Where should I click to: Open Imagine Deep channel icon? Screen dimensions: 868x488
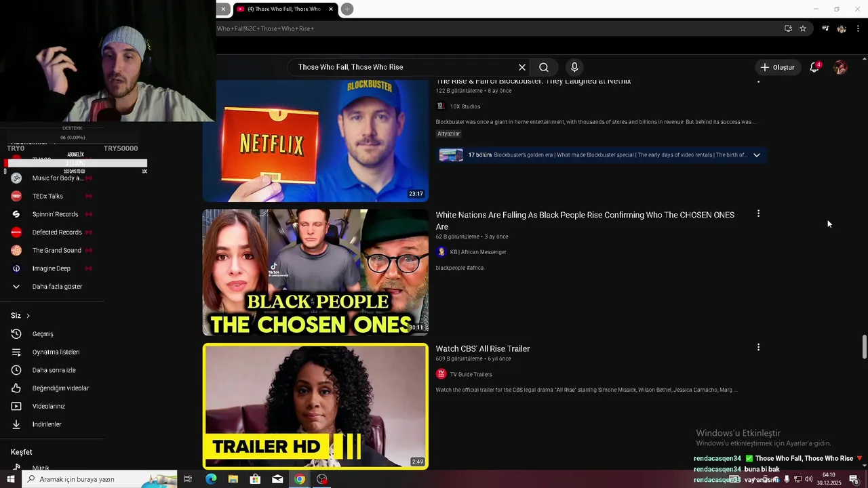pyautogui.click(x=16, y=268)
